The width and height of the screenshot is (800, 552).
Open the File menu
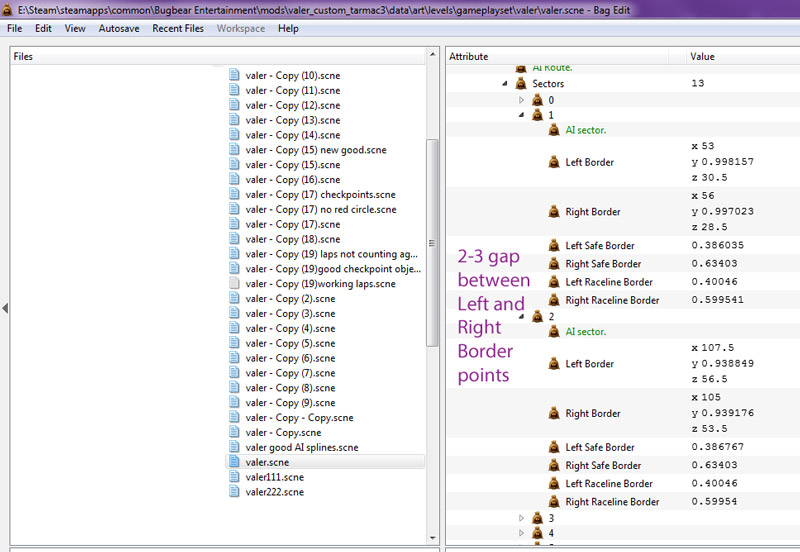[x=14, y=29]
